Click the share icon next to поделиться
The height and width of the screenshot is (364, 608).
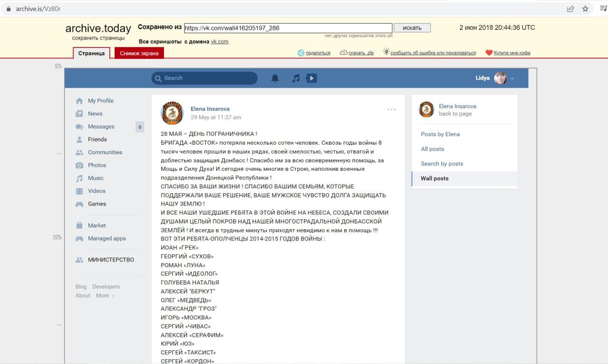(301, 53)
